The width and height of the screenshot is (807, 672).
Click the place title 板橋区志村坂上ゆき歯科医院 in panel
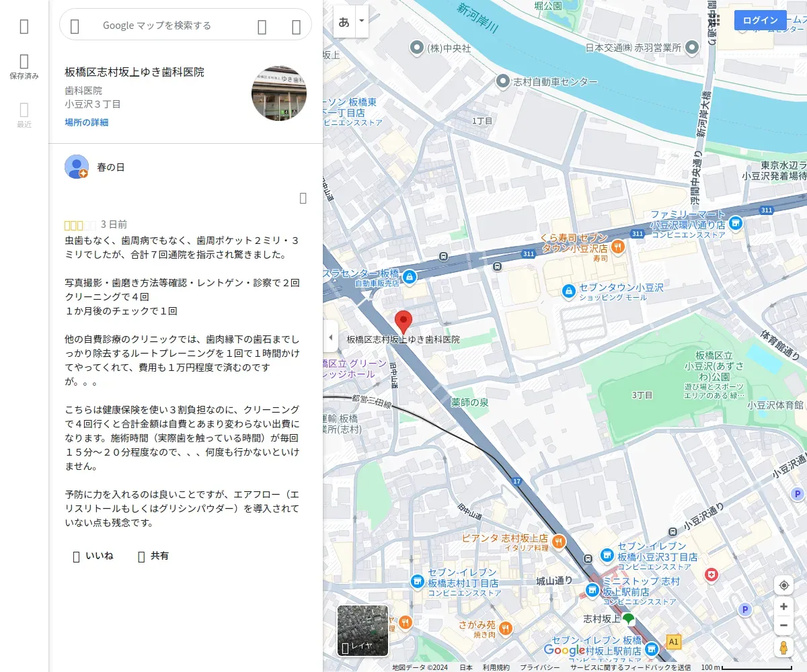(134, 72)
